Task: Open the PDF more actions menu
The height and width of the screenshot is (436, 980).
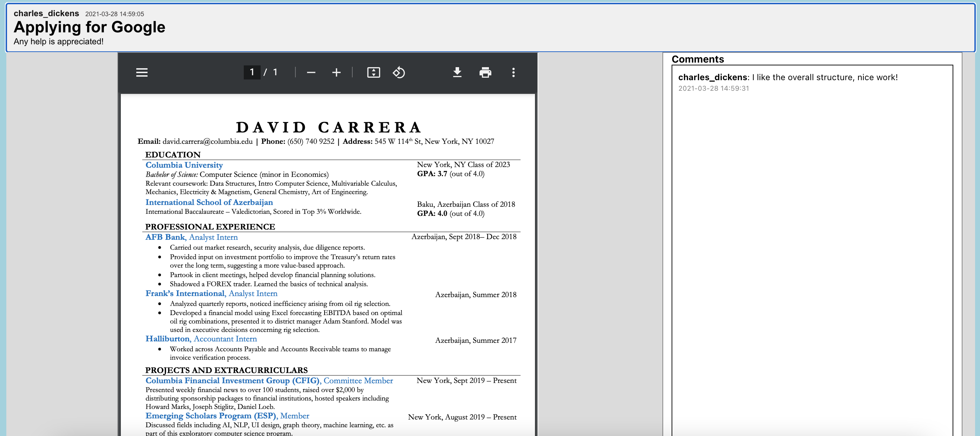Action: point(513,72)
